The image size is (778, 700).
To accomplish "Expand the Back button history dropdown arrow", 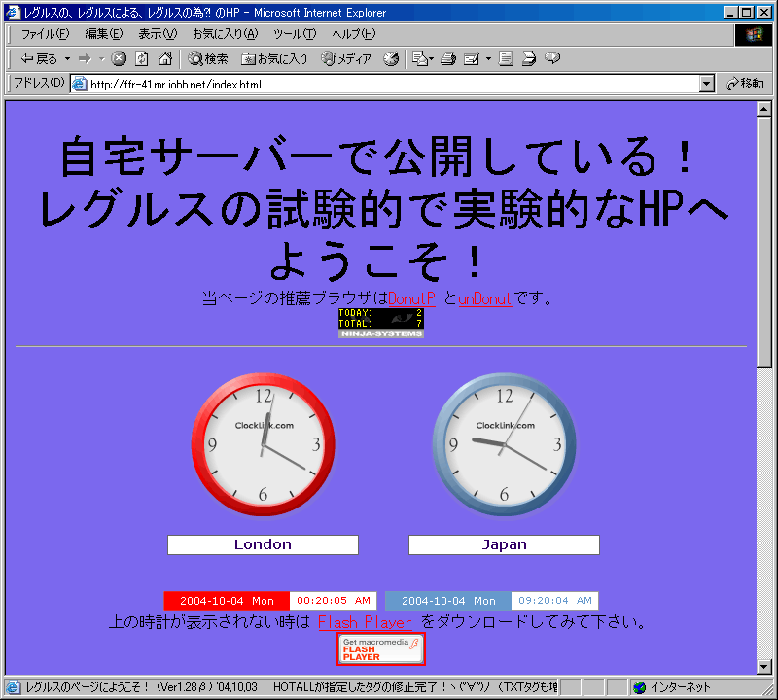I will pyautogui.click(x=67, y=59).
